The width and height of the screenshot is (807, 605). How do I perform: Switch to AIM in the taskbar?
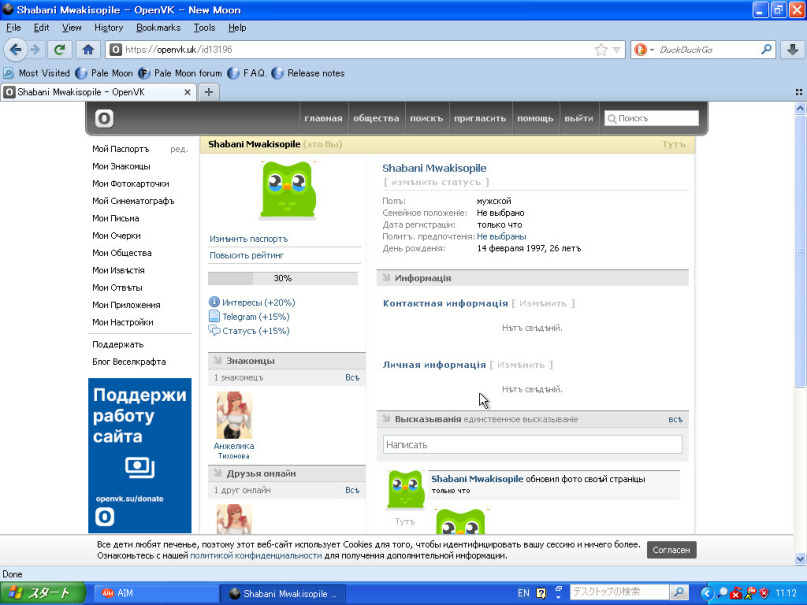click(x=154, y=593)
